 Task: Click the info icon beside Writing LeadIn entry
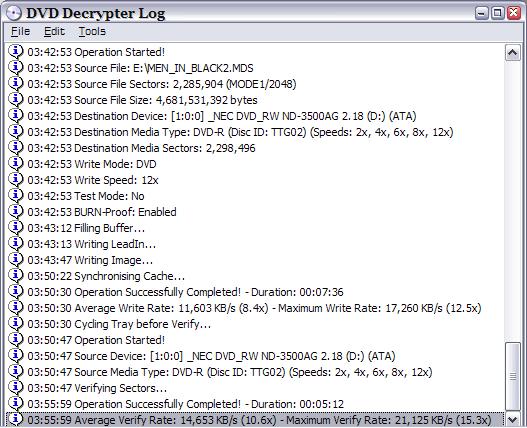point(15,243)
